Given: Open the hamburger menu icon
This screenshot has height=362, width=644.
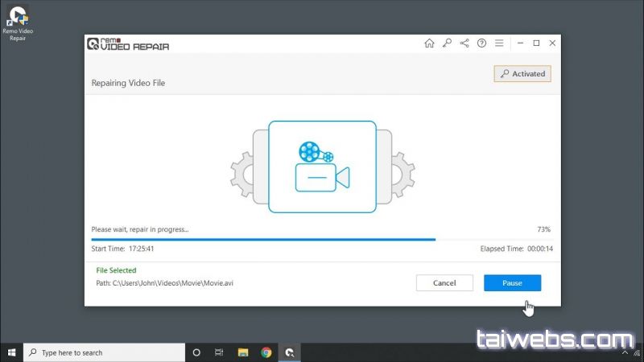Looking at the screenshot, I should [499, 43].
